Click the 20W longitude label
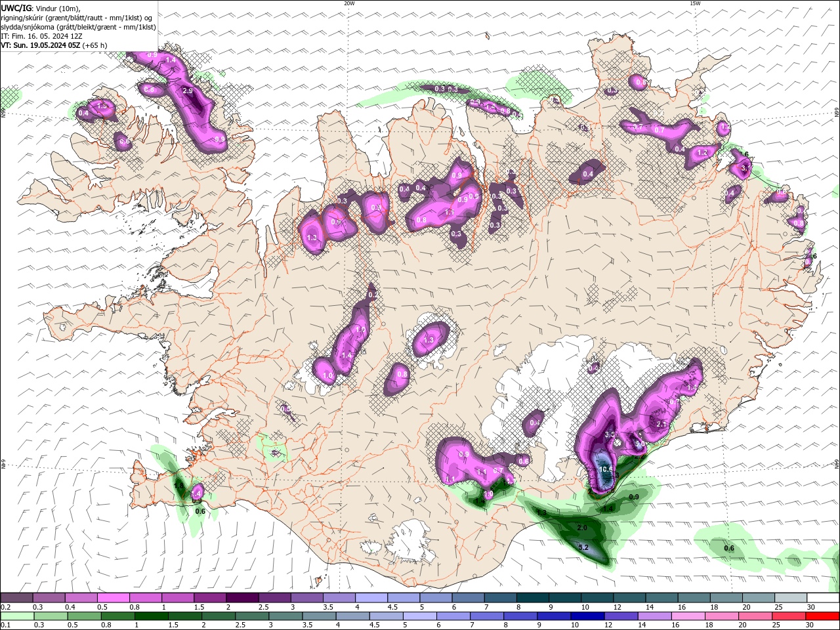The image size is (840, 630). coord(349,3)
